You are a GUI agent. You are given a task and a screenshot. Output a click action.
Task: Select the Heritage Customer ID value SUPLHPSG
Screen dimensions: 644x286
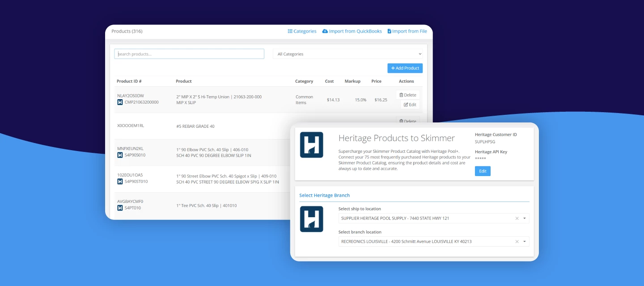485,142
